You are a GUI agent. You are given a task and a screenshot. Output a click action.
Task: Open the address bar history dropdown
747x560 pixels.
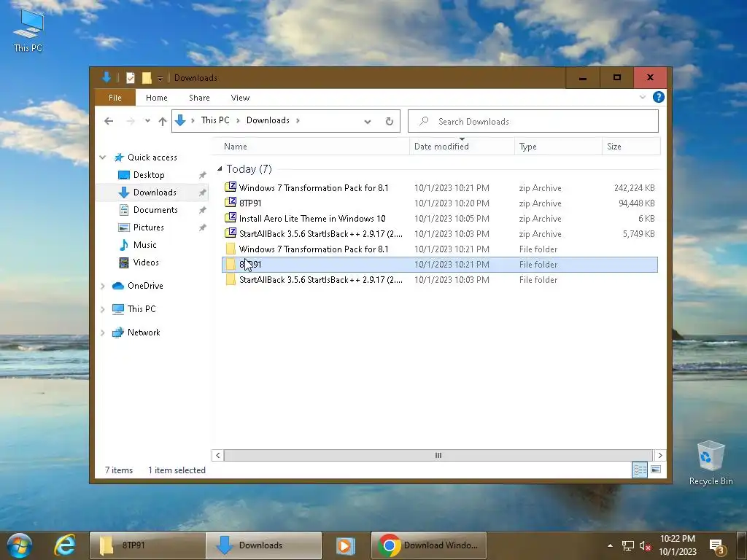(x=368, y=122)
